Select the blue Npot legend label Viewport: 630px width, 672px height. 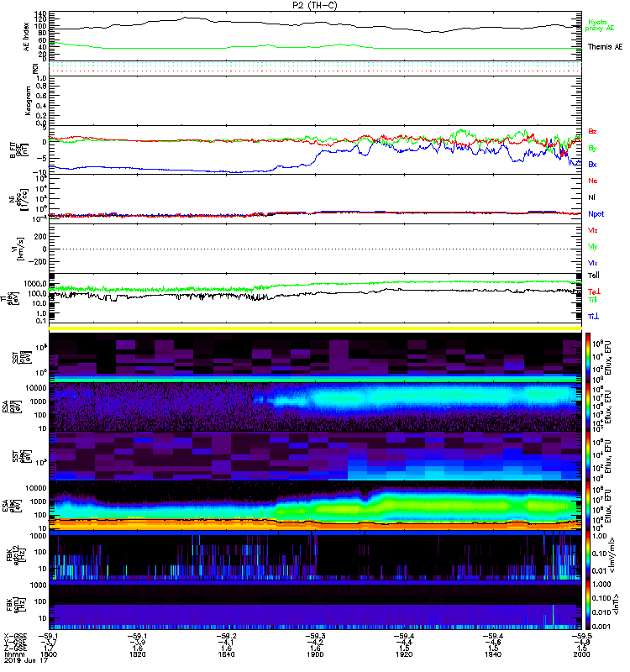tap(596, 214)
